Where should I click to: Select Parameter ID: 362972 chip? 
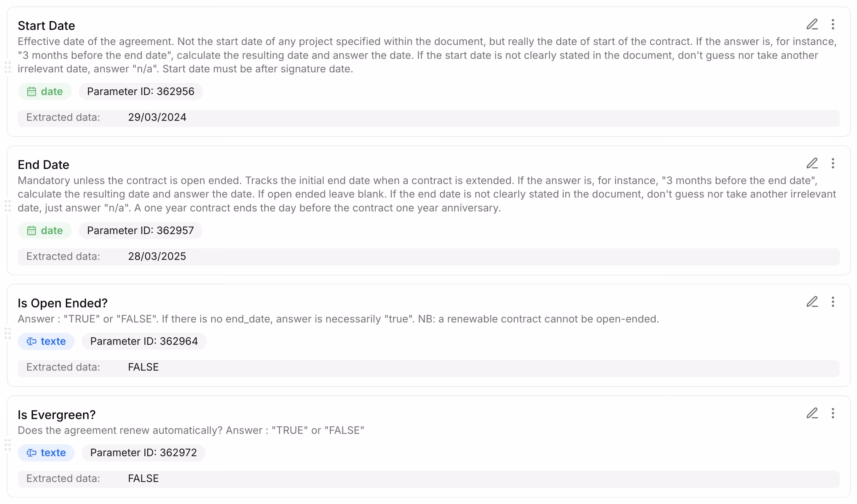[143, 453]
